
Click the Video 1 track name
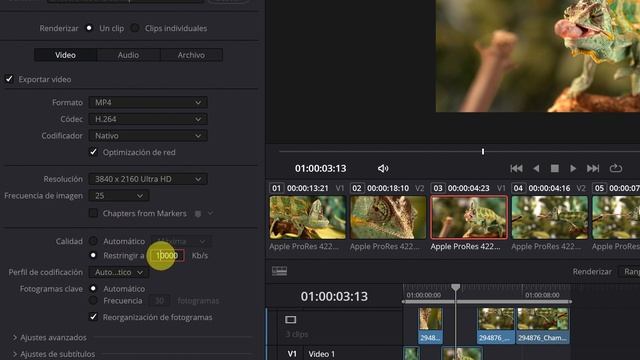point(322,354)
